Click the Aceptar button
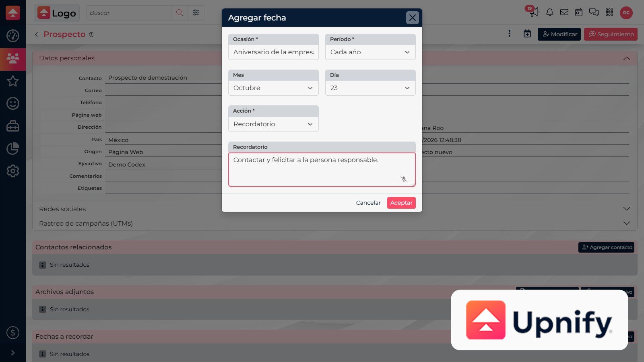Viewport: 644px width, 362px height. pos(401,203)
